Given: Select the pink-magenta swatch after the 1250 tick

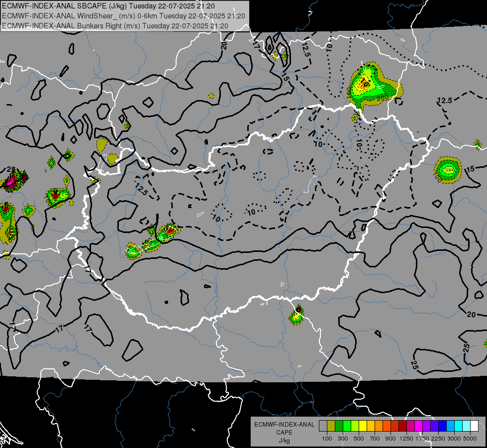Looking at the screenshot, I should [410, 426].
